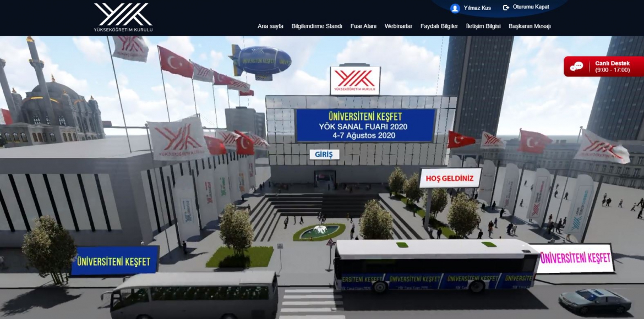Click the pink-bordered Üniversiteni Keşfet billboard
The image size is (644, 319).
coord(575,258)
